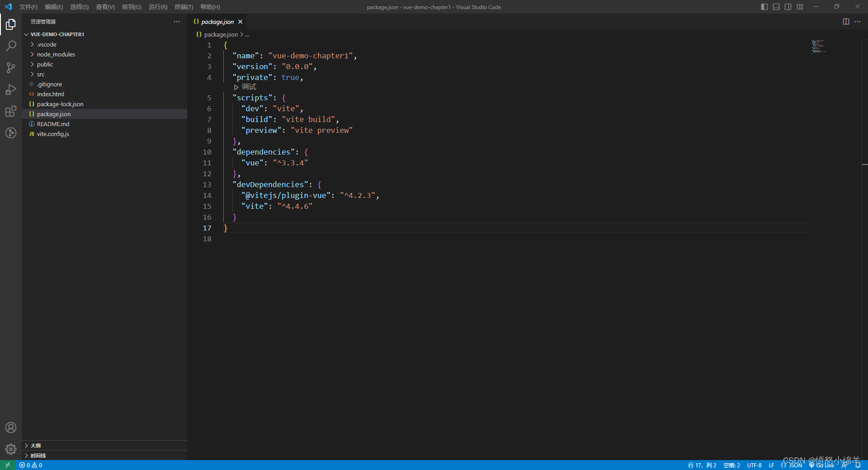
Task: Open errors and warnings count in status bar
Action: click(31, 465)
